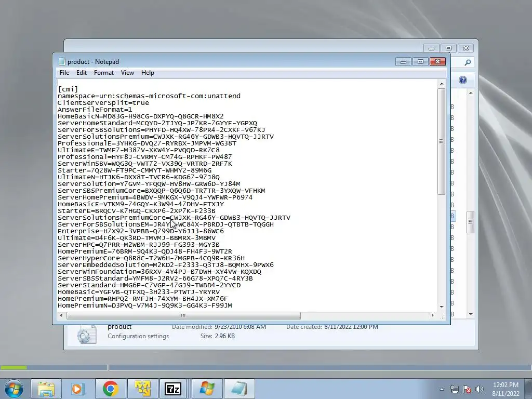Maximize the background Explorer window
The width and height of the screenshot is (532, 399).
click(448, 48)
